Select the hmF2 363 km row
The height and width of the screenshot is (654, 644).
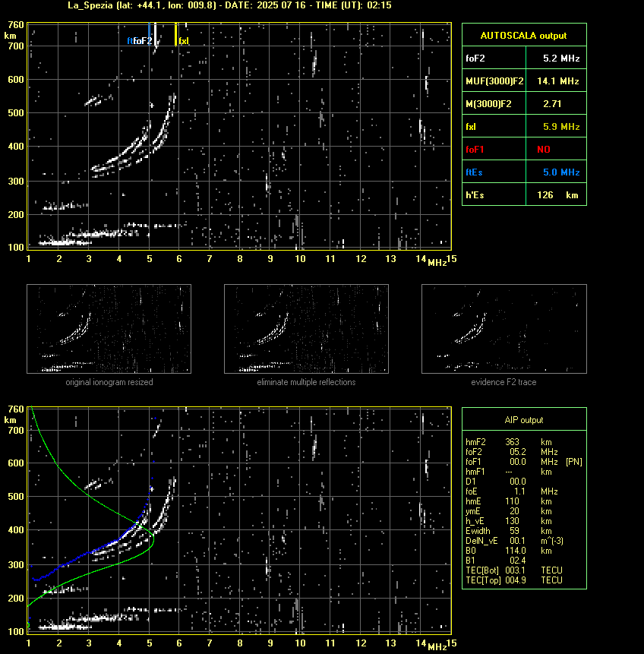pos(509,442)
